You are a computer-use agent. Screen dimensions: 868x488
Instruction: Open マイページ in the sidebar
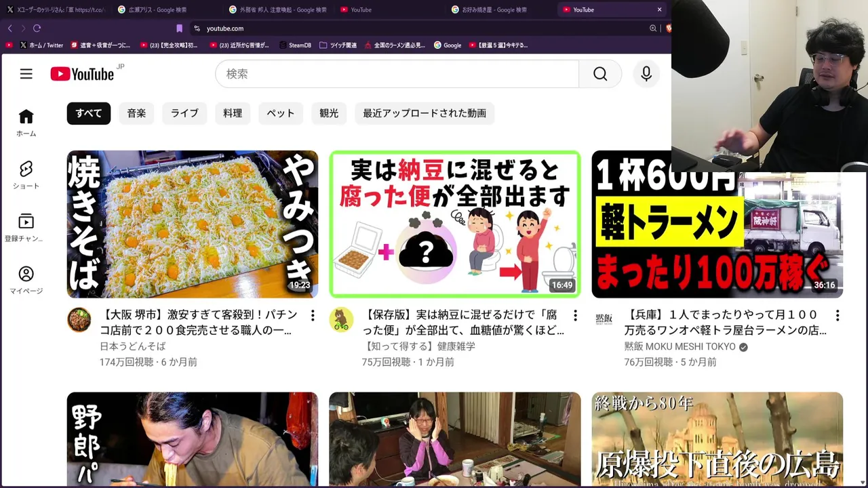point(26,281)
